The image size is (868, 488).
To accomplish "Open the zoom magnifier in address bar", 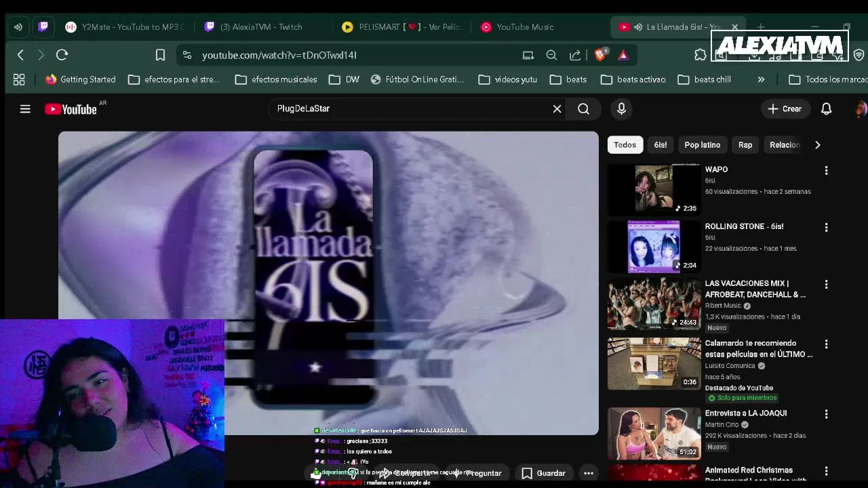I will point(551,55).
